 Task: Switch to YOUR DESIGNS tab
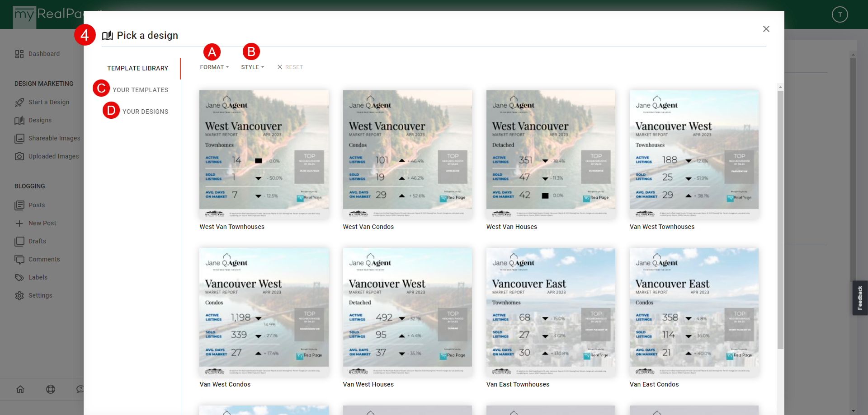point(145,112)
